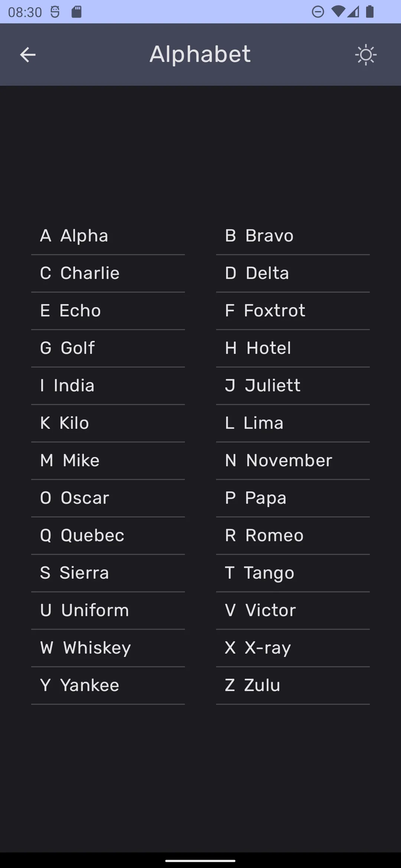This screenshot has height=868, width=401.
Task: Choose the F Foxtrot item
Action: coord(293,311)
